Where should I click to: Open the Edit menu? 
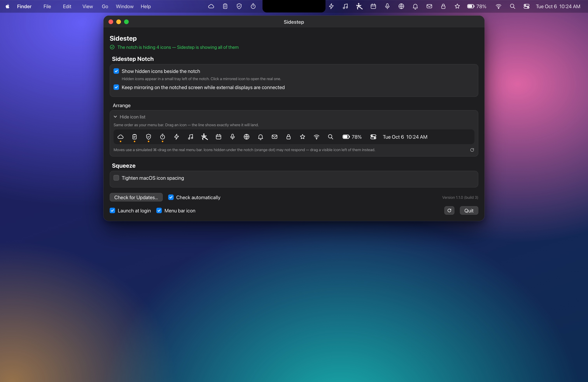[67, 6]
